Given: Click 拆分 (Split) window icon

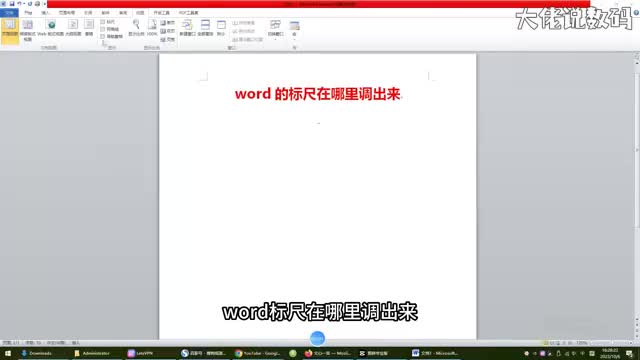Looking at the screenshot, I should pos(221,28).
